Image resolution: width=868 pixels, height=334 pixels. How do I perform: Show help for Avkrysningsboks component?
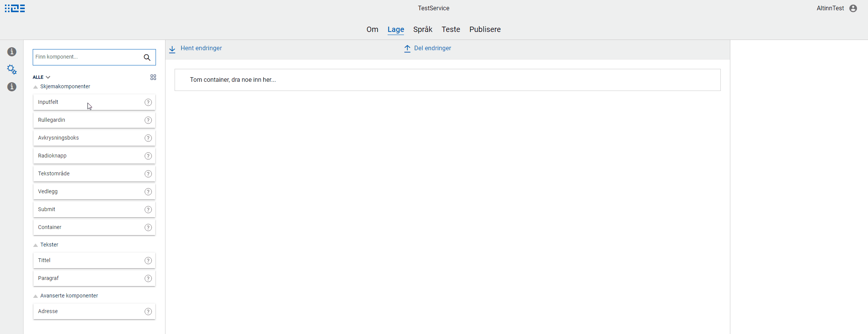(x=148, y=138)
